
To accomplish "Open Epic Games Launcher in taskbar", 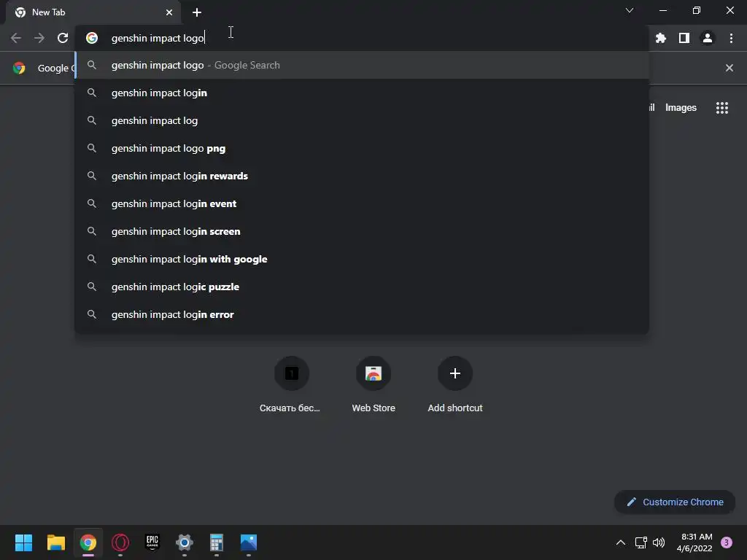I will [152, 542].
